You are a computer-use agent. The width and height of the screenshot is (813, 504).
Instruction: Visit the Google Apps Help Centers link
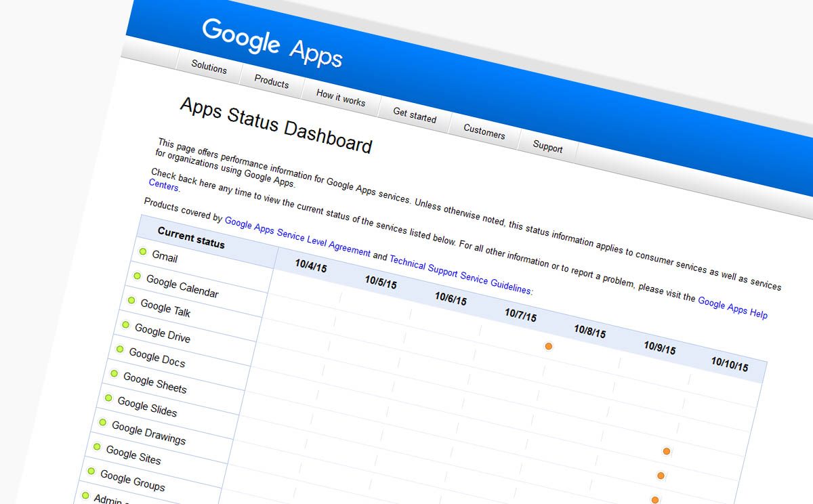tap(732, 308)
